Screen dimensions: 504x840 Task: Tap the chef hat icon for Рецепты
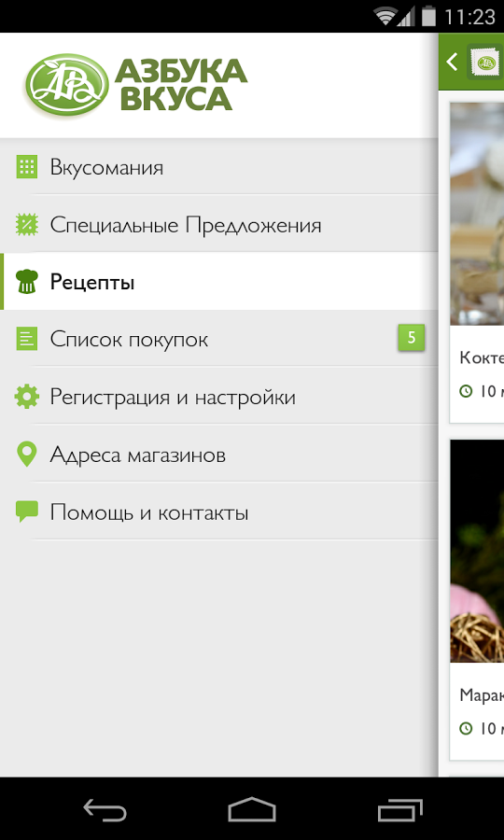27,282
